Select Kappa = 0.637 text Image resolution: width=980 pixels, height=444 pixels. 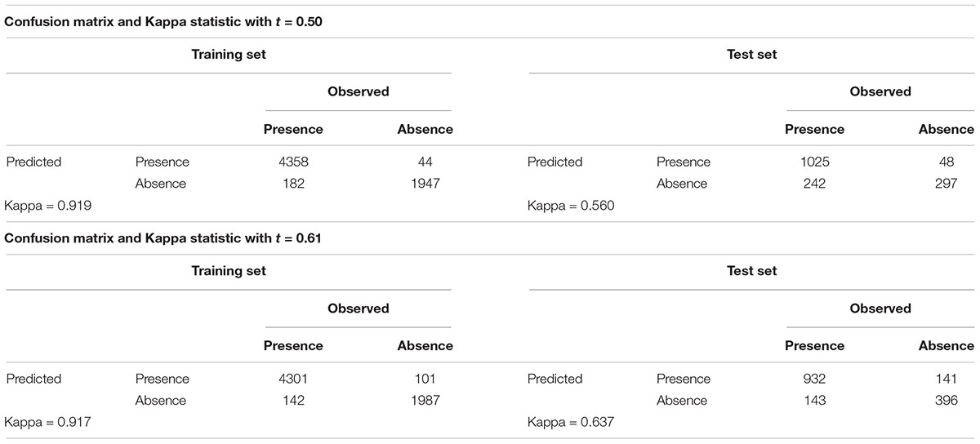click(x=570, y=422)
